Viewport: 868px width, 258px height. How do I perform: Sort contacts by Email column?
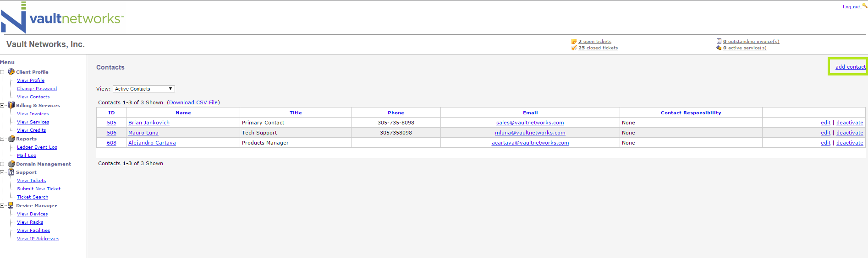(x=530, y=113)
